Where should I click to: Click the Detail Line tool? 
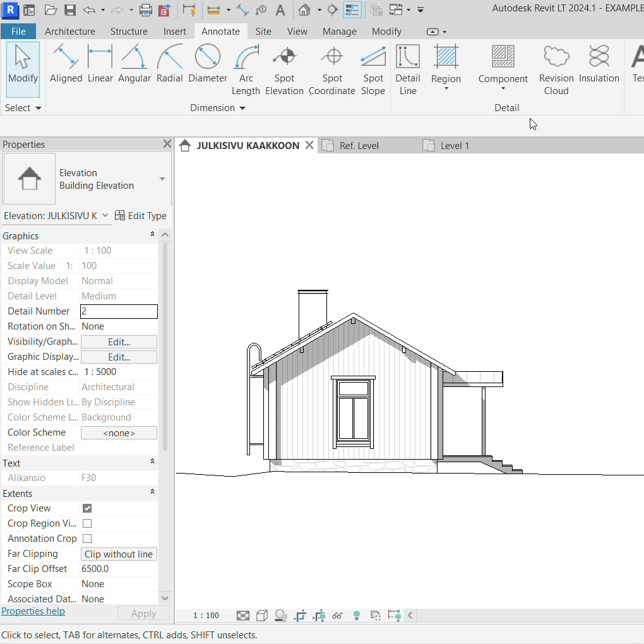click(x=407, y=71)
